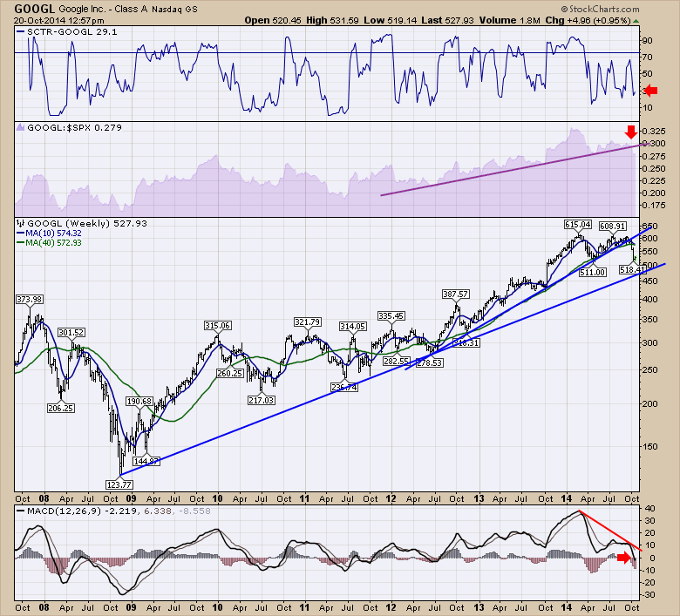Click the Open 520.45 value
This screenshot has width=680, height=616.
[x=272, y=20]
